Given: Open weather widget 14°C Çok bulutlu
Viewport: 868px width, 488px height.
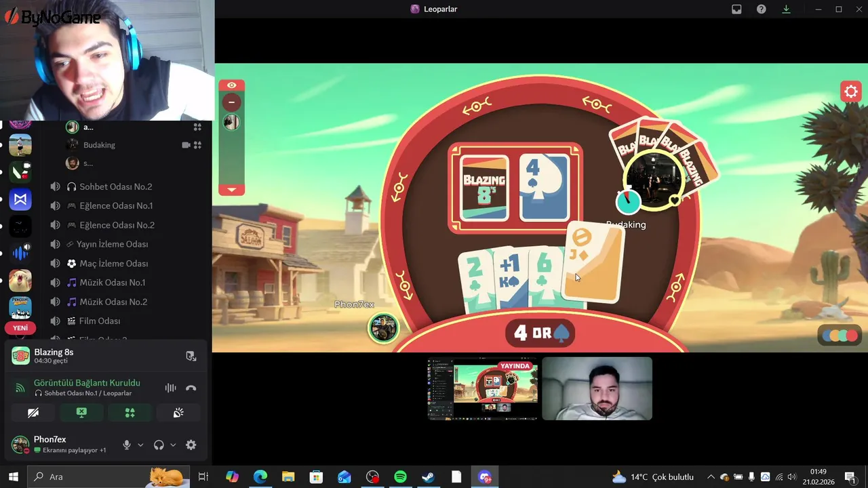Looking at the screenshot, I should click(x=653, y=476).
